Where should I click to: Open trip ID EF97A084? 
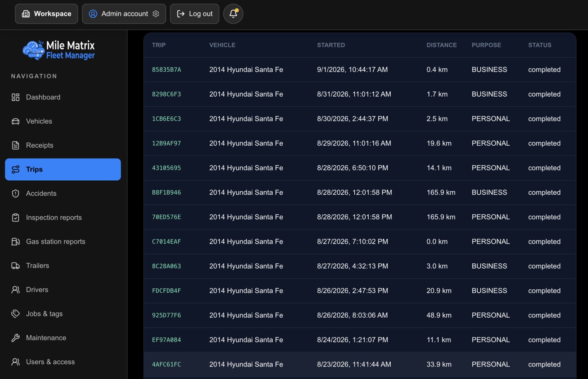click(166, 340)
